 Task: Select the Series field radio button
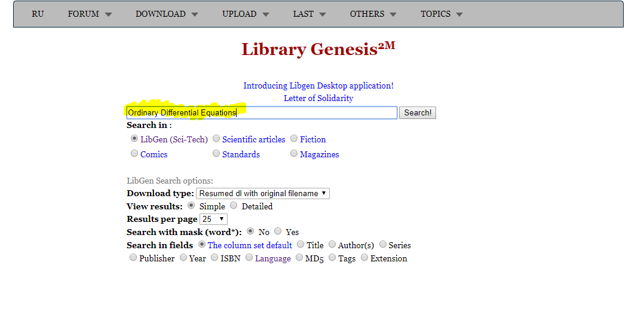point(383,245)
